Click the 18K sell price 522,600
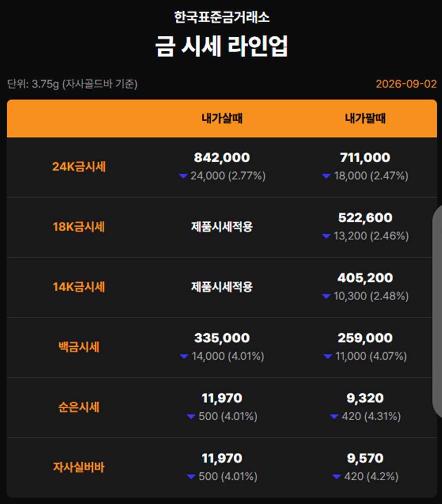This screenshot has width=442, height=504. (365, 218)
